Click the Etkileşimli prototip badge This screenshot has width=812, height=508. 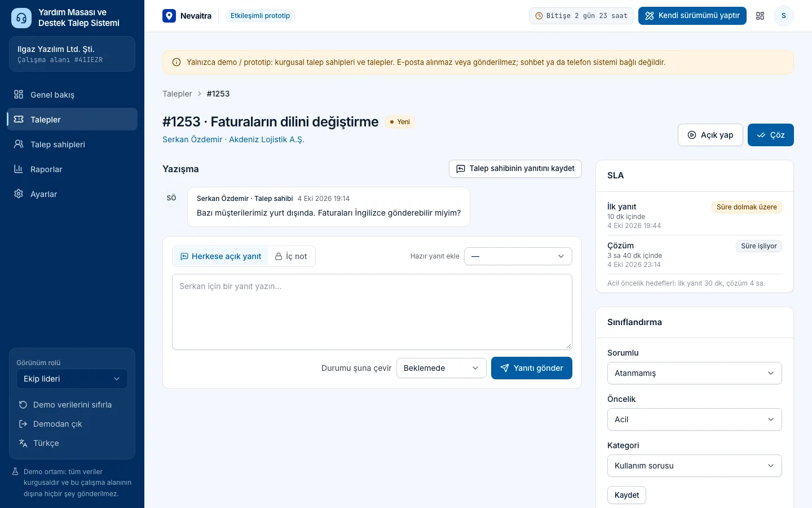(260, 16)
